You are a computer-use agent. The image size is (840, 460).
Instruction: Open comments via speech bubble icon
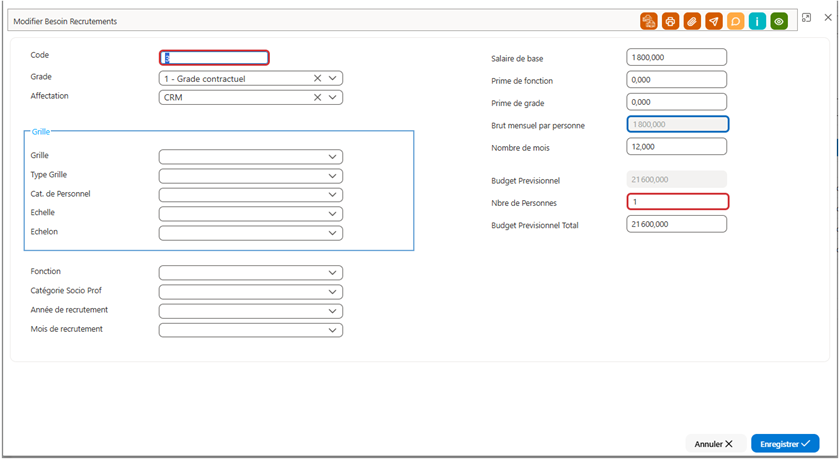coord(736,21)
